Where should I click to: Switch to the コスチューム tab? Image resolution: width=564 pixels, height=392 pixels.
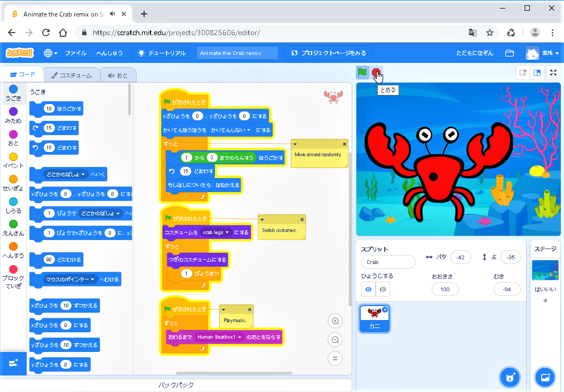pos(71,75)
